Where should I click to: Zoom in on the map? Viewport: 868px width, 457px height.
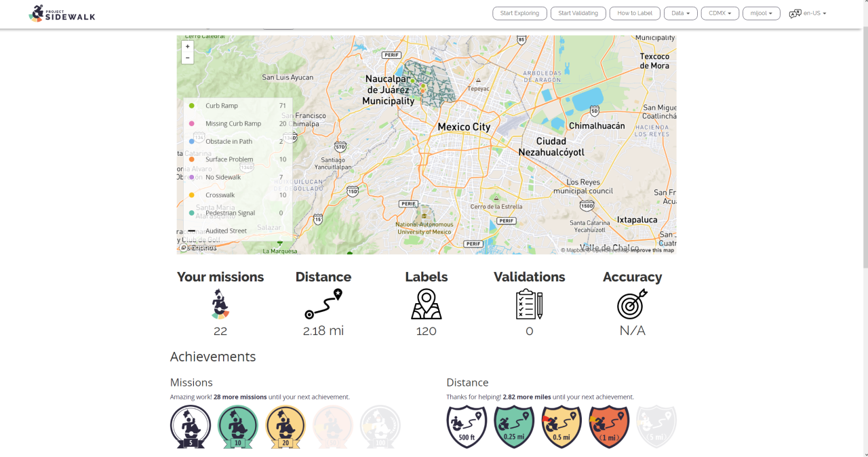tap(188, 46)
